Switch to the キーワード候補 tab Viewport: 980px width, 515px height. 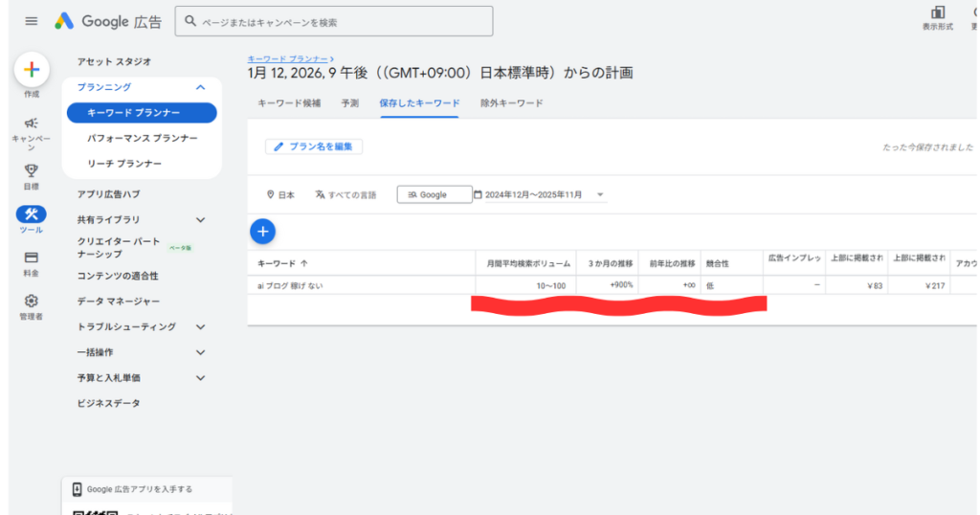pos(290,103)
